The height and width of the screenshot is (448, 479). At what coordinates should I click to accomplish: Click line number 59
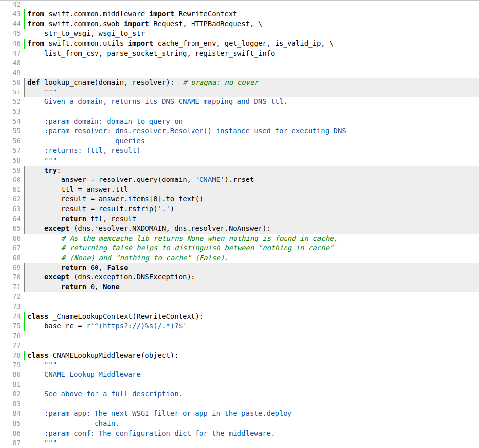[16, 170]
